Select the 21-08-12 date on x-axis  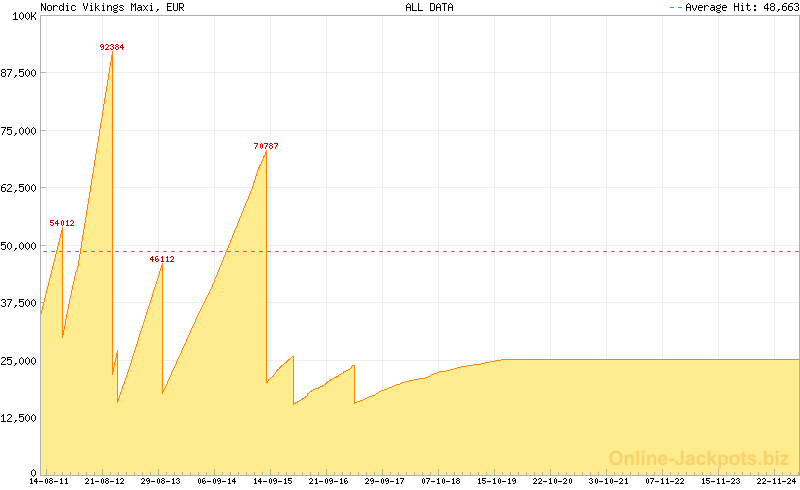[105, 481]
